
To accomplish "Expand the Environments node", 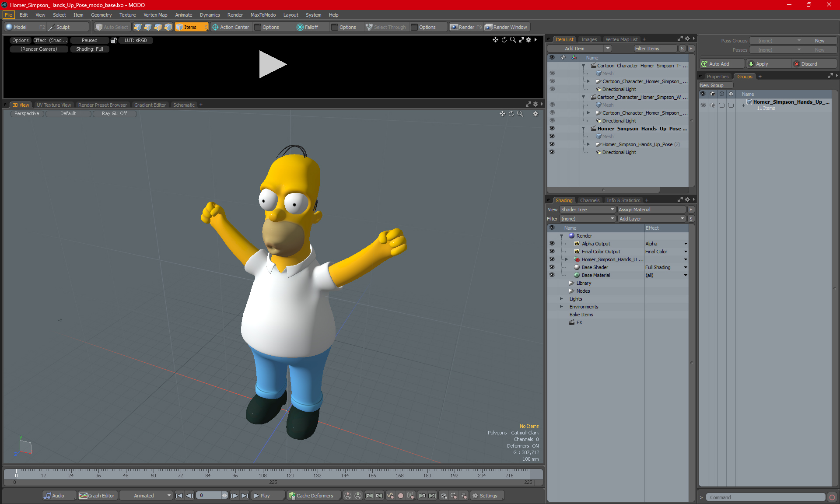I will point(562,307).
